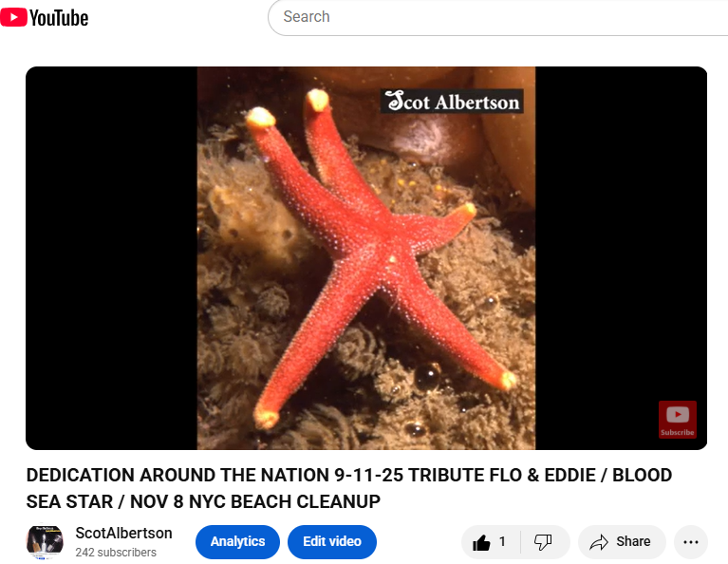728x564 pixels.
Task: Click the Sea Star Nov 8 title line
Action: [x=203, y=501]
